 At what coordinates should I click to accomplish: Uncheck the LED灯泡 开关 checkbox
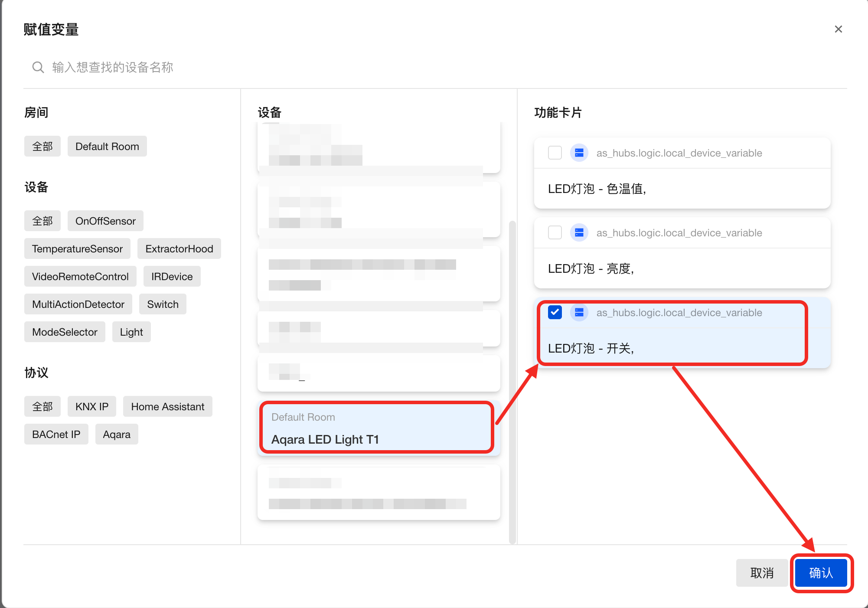click(x=555, y=312)
